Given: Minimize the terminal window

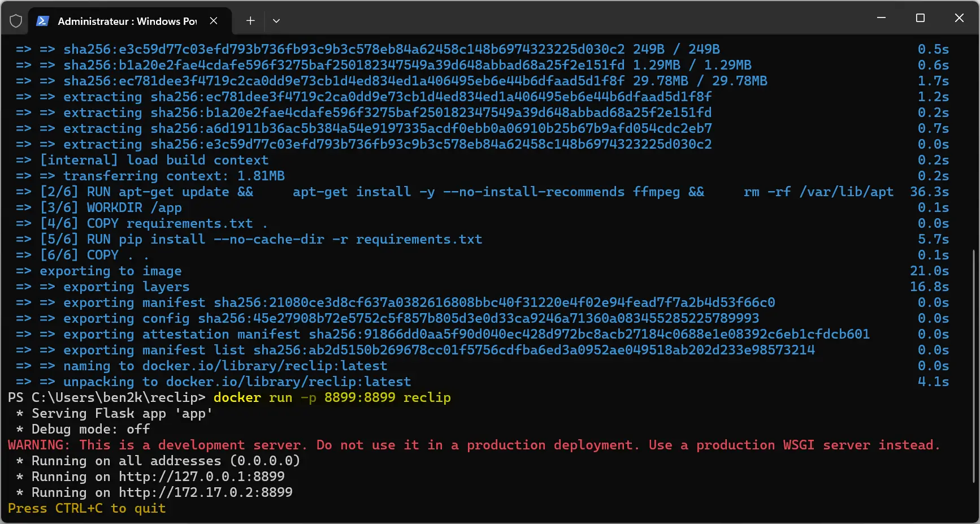Looking at the screenshot, I should pyautogui.click(x=881, y=18).
